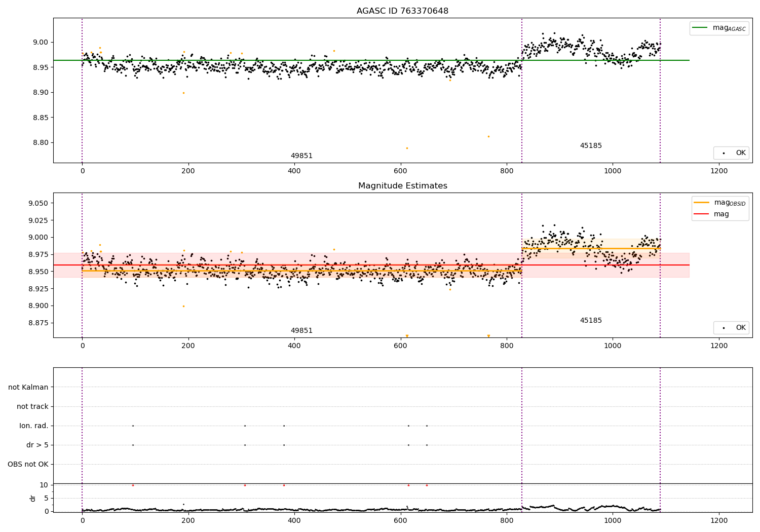Viewport: 760px width, 532px height.
Task: Click the 'Magnitude Estimates' plot title
Action: (x=403, y=186)
